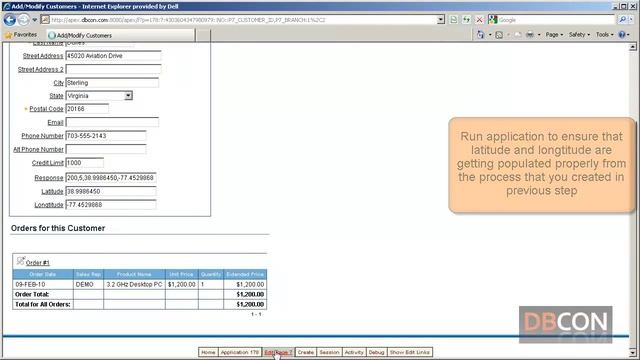This screenshot has width=640, height=360.
Task: Click the Alt Phone Number field
Action: click(x=106, y=149)
